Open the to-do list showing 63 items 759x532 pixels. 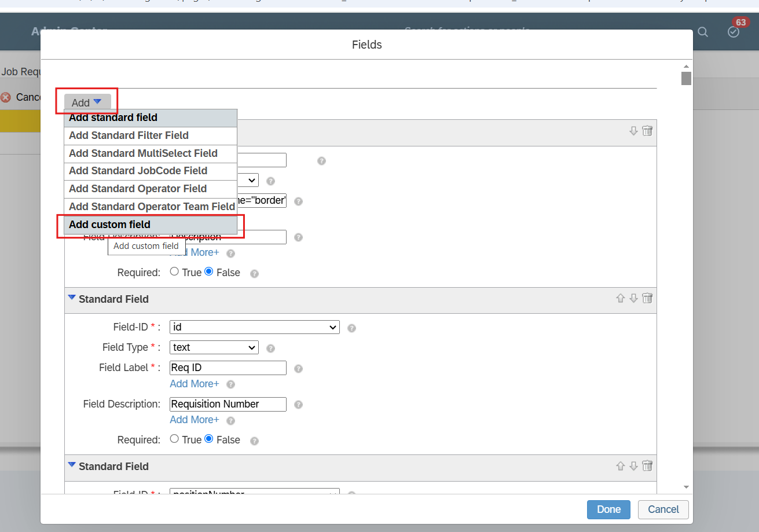[733, 33]
